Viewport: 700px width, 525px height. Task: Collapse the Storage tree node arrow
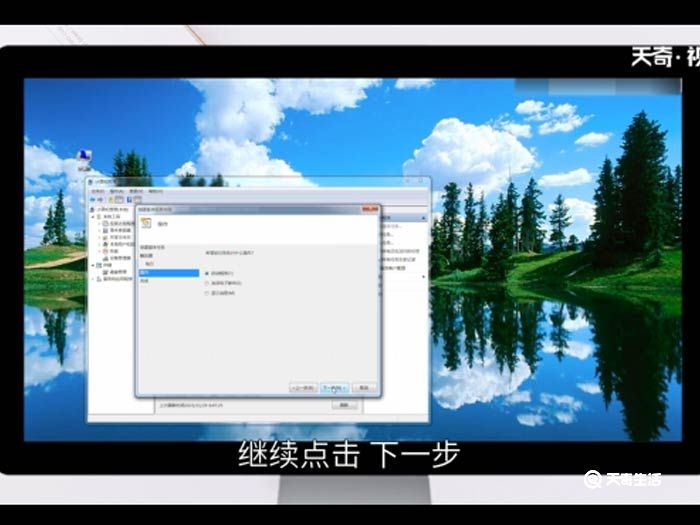94,265
